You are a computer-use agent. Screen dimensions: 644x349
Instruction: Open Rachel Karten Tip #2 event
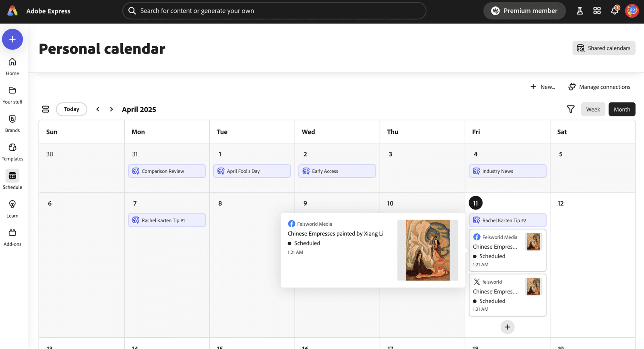(508, 220)
